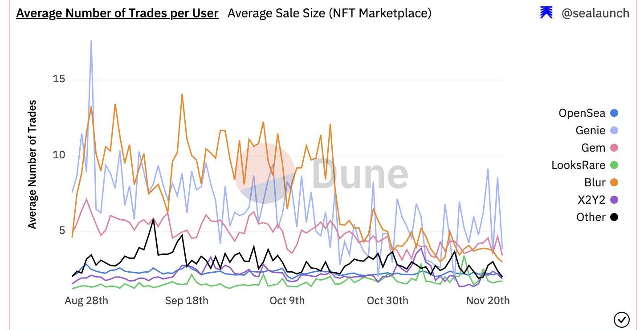Click the Nov 20th axis label
The width and height of the screenshot is (644, 330).
point(488,301)
